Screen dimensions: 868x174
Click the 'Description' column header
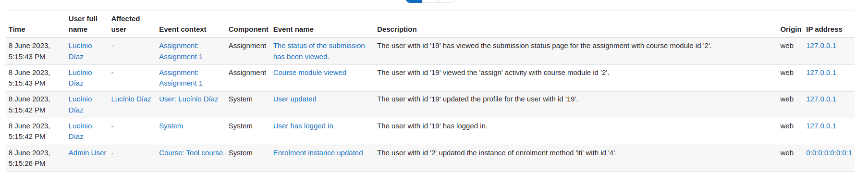[x=397, y=29]
